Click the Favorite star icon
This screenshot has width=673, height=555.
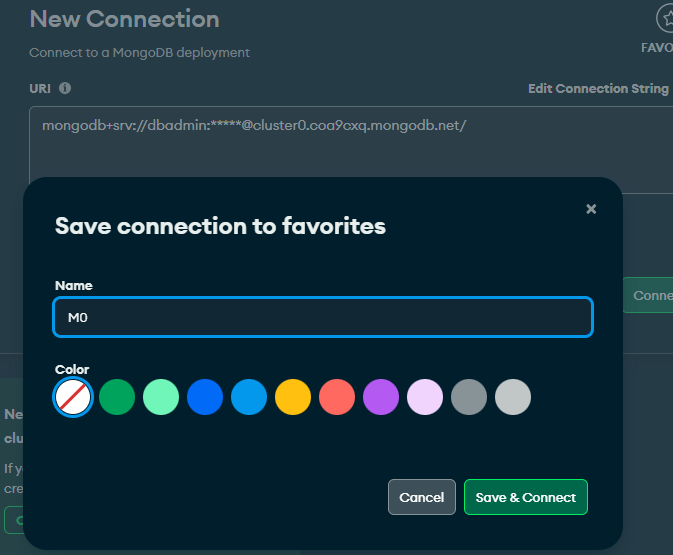tap(666, 18)
